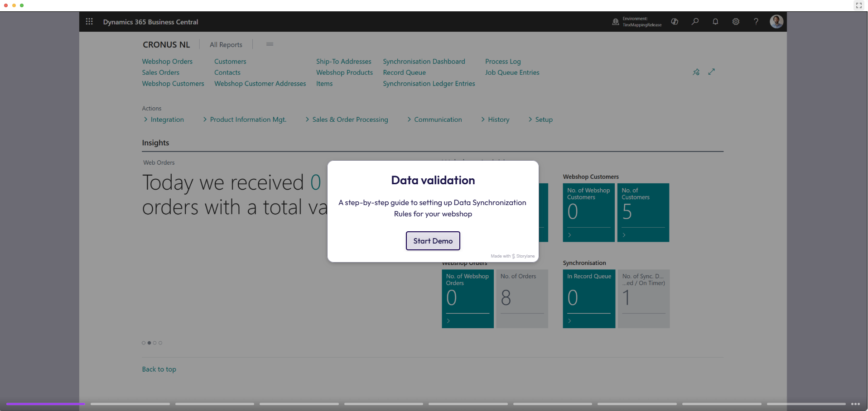
Task: Click the search magnifier icon
Action: tap(695, 21)
